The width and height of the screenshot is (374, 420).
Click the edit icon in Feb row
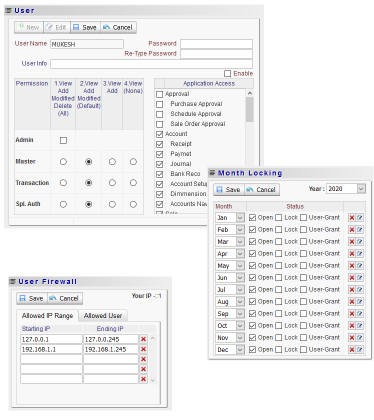359,230
